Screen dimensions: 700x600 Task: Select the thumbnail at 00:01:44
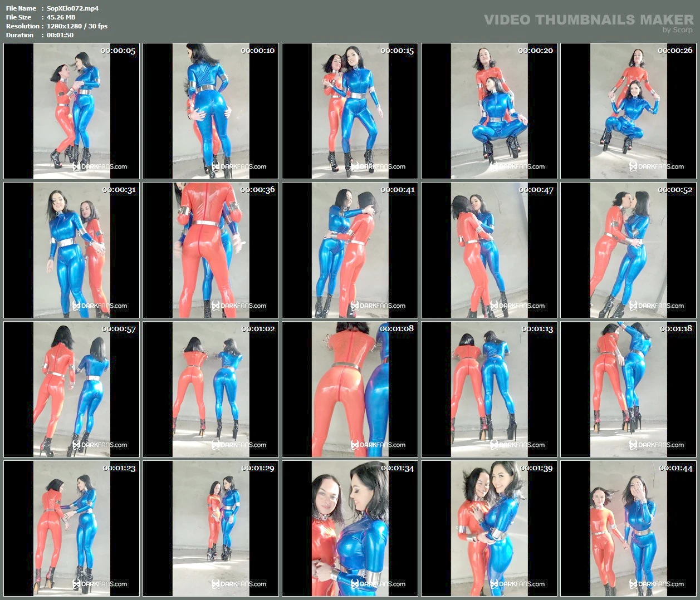[x=628, y=528]
